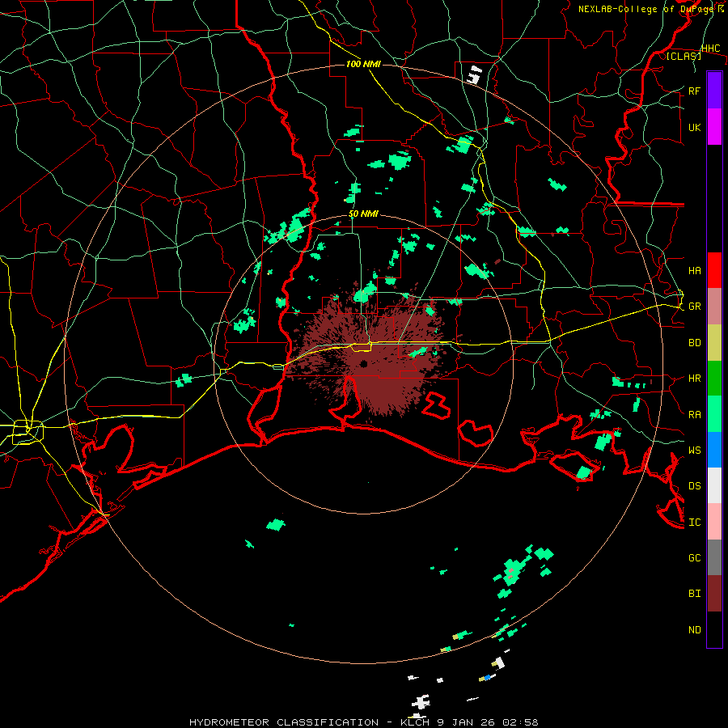Click the HR dark green legend swatch
728x728 pixels.
[x=714, y=379]
